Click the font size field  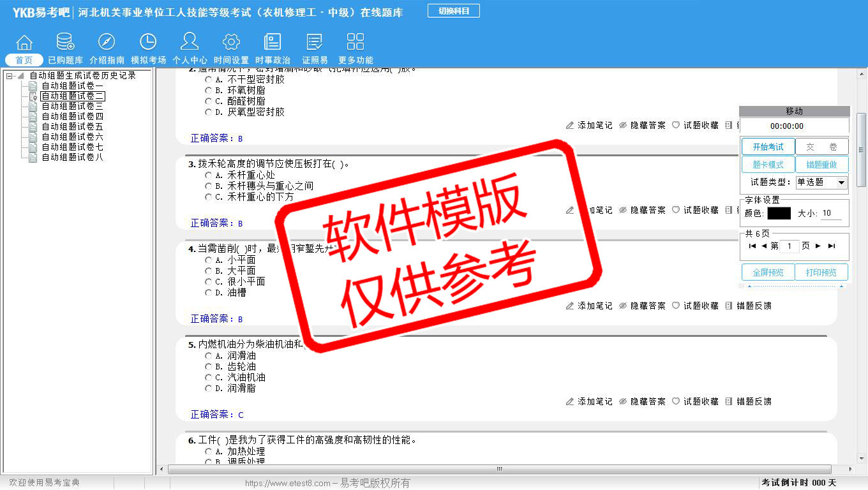[x=831, y=214]
